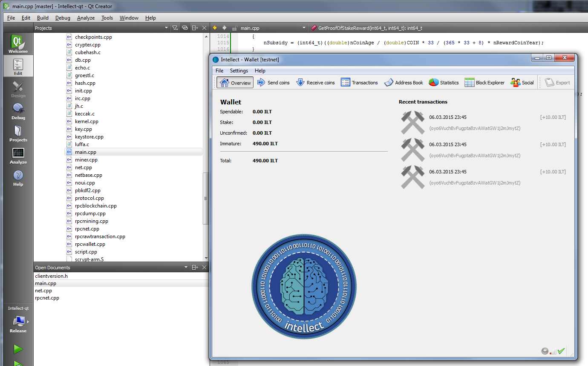
Task: Split the Projects pane
Action: (195, 28)
